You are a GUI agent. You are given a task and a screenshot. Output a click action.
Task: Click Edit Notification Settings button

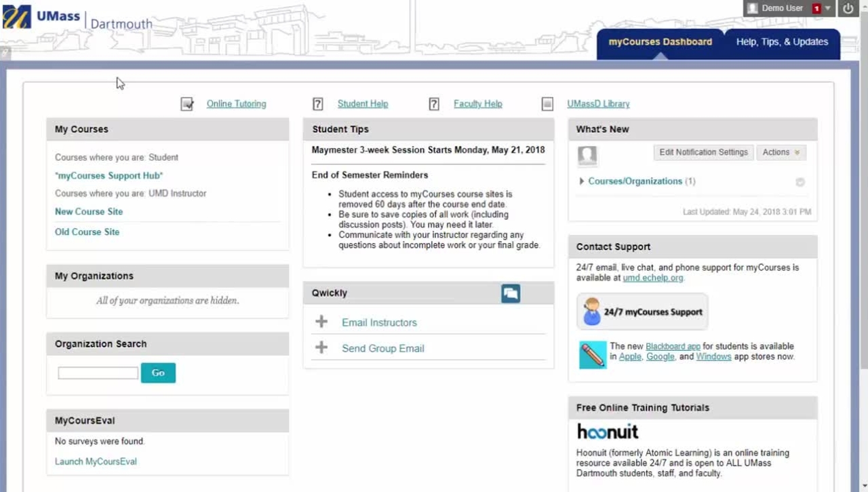(x=703, y=153)
